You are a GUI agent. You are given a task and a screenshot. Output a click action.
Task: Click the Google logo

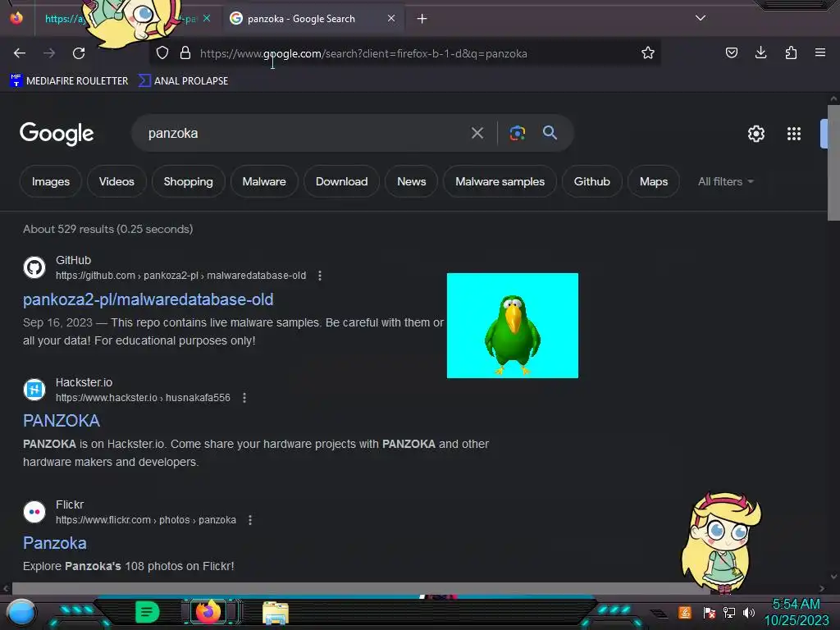pyautogui.click(x=57, y=134)
